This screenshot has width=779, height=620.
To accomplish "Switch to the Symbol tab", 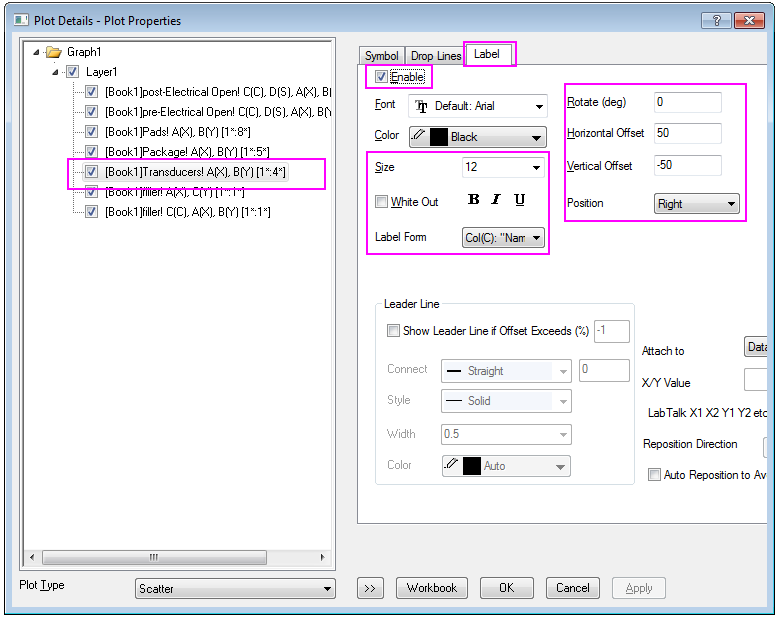I will pyautogui.click(x=381, y=56).
